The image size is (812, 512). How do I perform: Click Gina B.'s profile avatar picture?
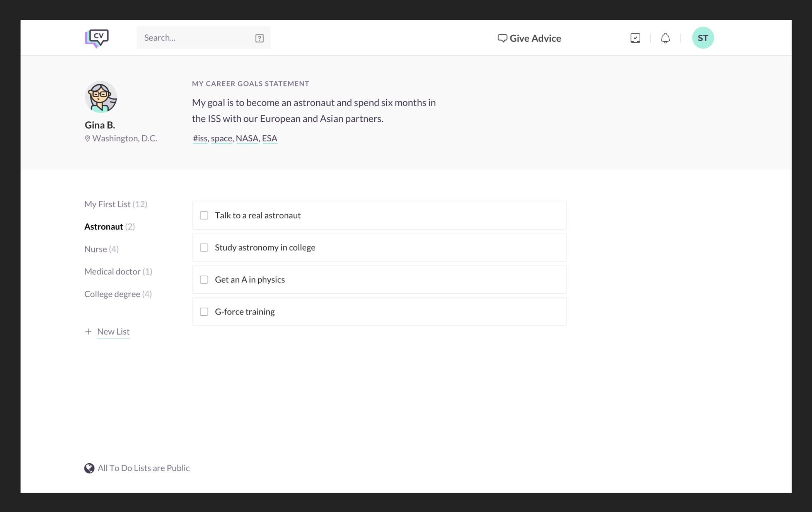[x=101, y=97]
